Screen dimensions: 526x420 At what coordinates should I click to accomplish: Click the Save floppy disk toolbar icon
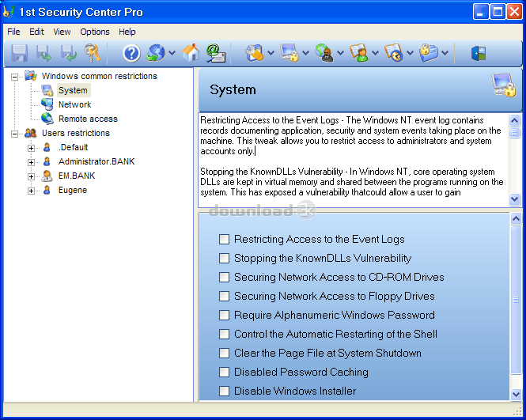coord(19,53)
